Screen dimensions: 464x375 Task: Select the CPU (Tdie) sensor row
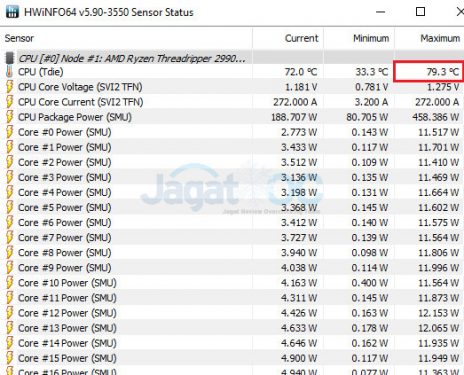click(232, 72)
